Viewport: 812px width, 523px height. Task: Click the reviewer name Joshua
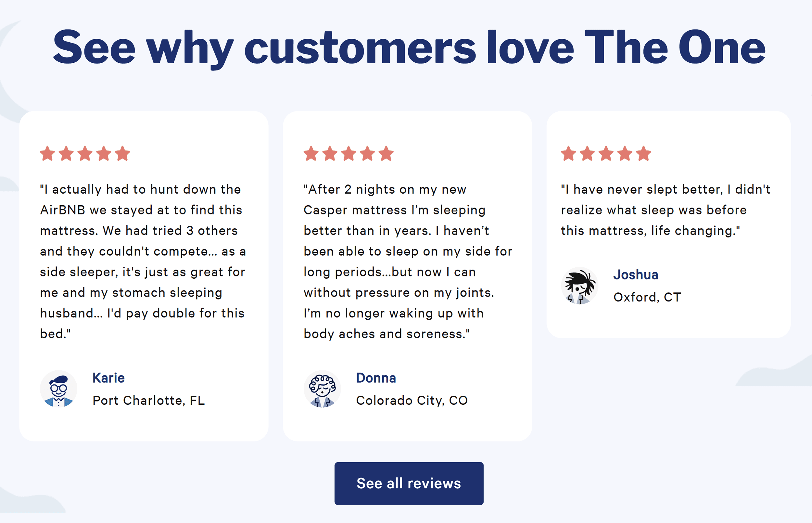click(x=636, y=274)
